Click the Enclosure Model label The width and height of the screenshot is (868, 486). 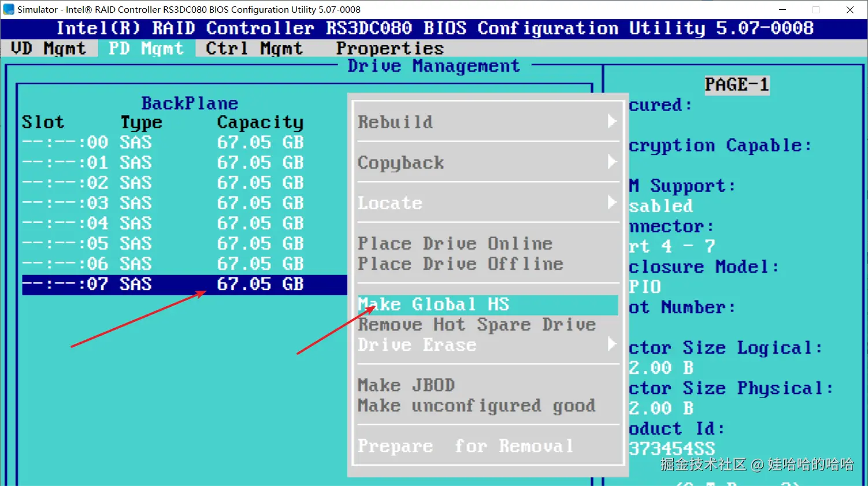tap(704, 267)
